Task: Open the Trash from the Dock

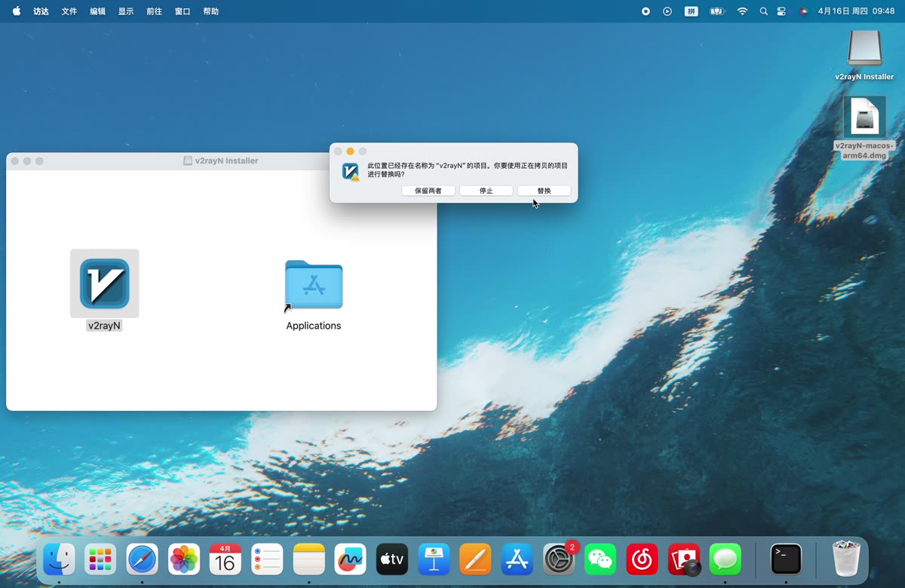Action: pyautogui.click(x=846, y=559)
